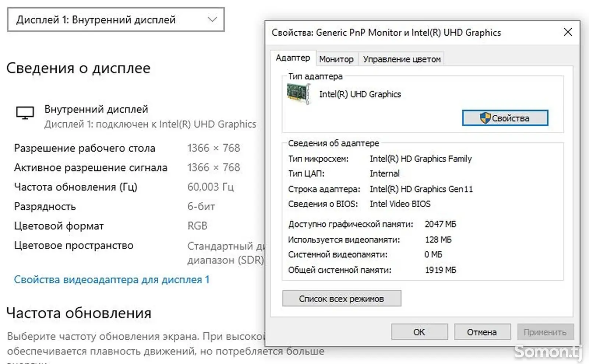
Task: Select the Сведения о дисплее heading
Action: (78, 68)
